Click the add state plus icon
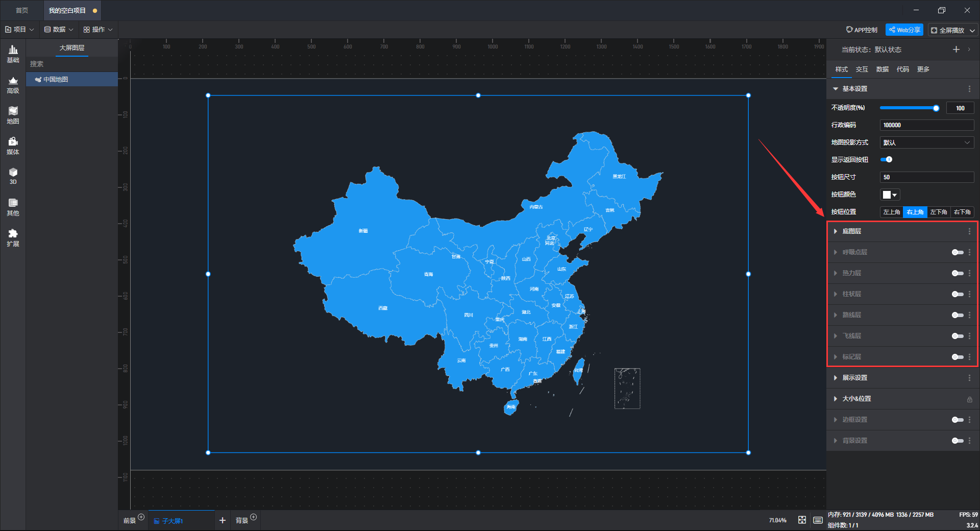Screen dimensions: 980x531 click(956, 50)
